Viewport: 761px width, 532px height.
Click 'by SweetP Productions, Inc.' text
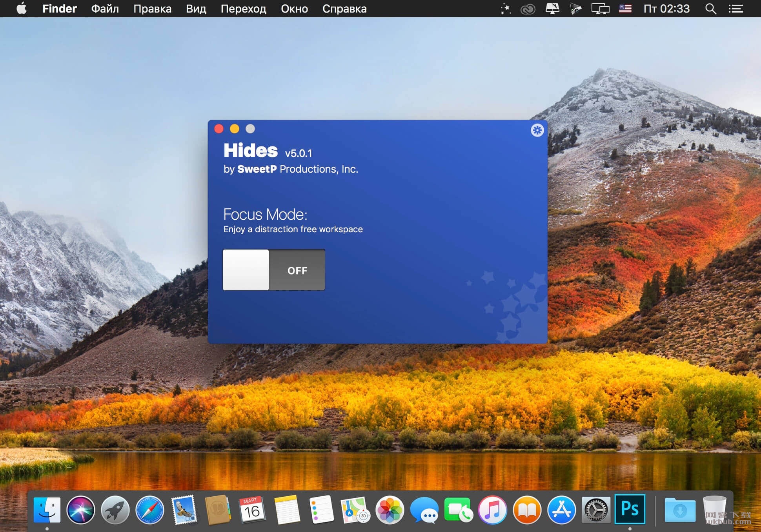(291, 169)
